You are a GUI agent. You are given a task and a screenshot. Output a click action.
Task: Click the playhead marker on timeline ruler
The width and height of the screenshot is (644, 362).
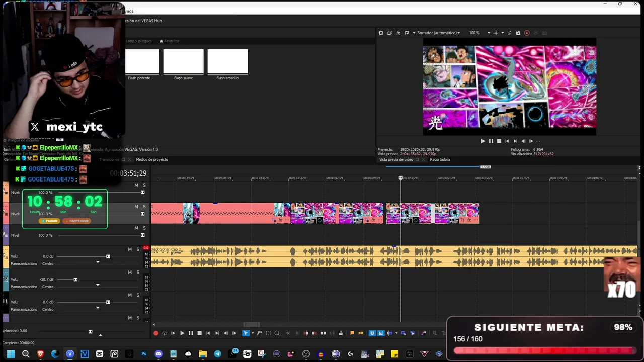coord(401,178)
